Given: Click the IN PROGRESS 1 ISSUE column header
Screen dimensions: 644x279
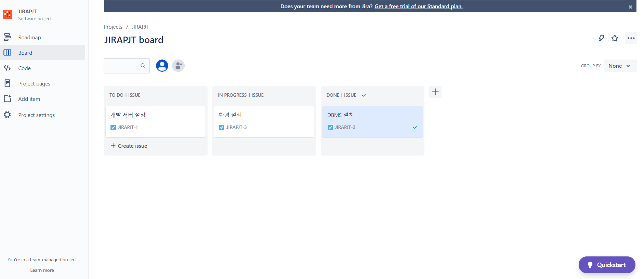Looking at the screenshot, I should (241, 95).
